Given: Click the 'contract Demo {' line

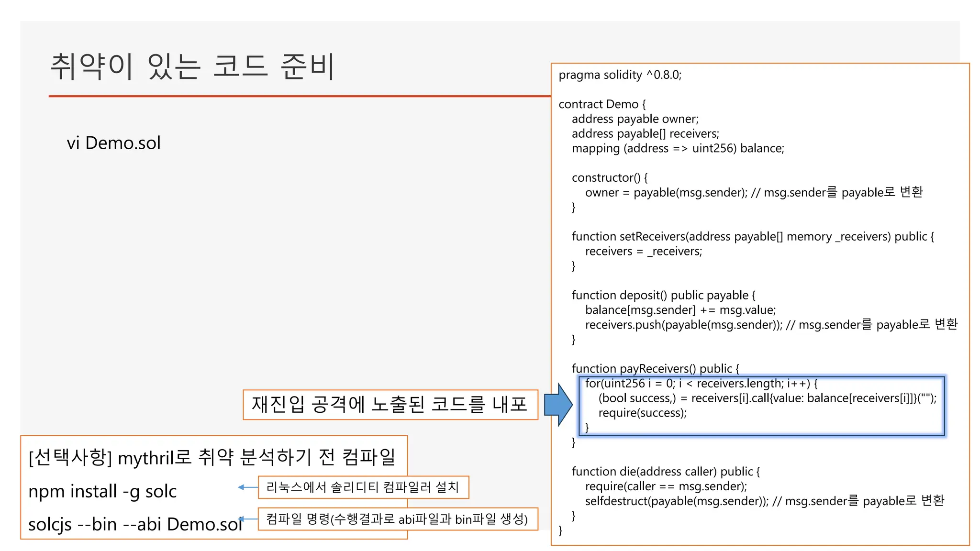Looking at the screenshot, I should click(602, 104).
